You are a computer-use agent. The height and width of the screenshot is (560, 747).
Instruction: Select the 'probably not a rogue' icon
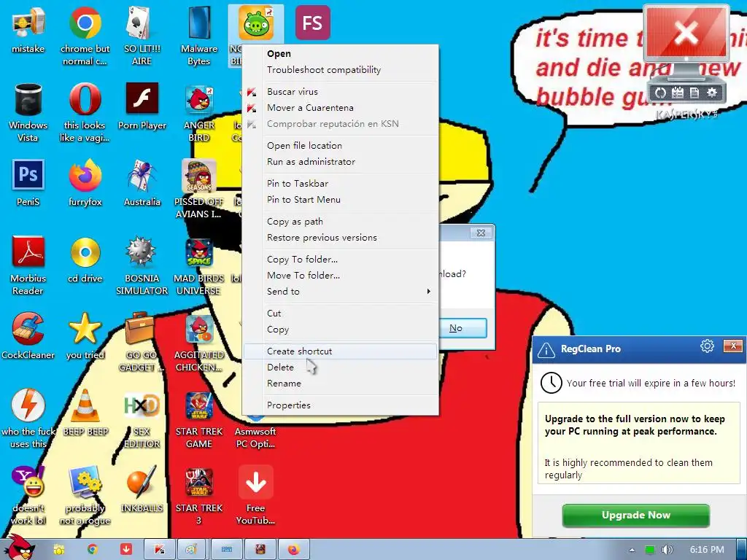coord(85,496)
